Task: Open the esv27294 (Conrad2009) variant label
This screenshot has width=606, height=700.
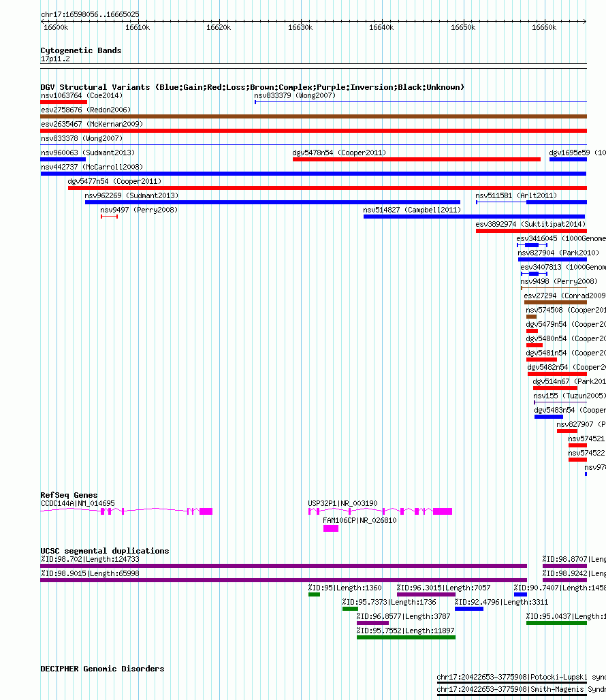Action: (x=564, y=296)
